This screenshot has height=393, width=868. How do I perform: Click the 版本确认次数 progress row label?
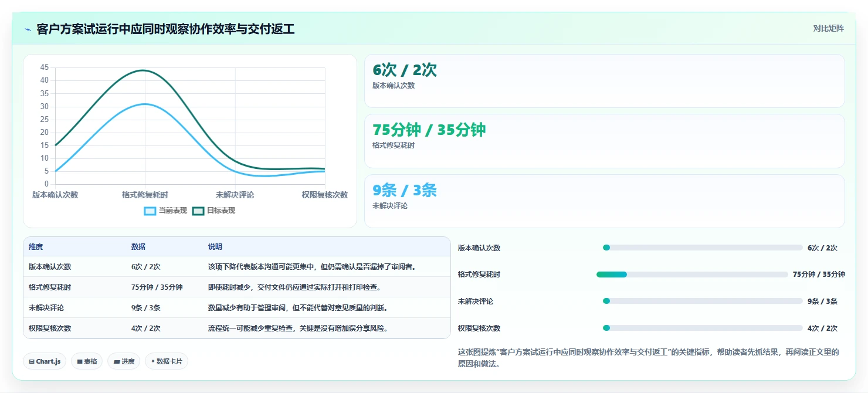[x=479, y=248]
